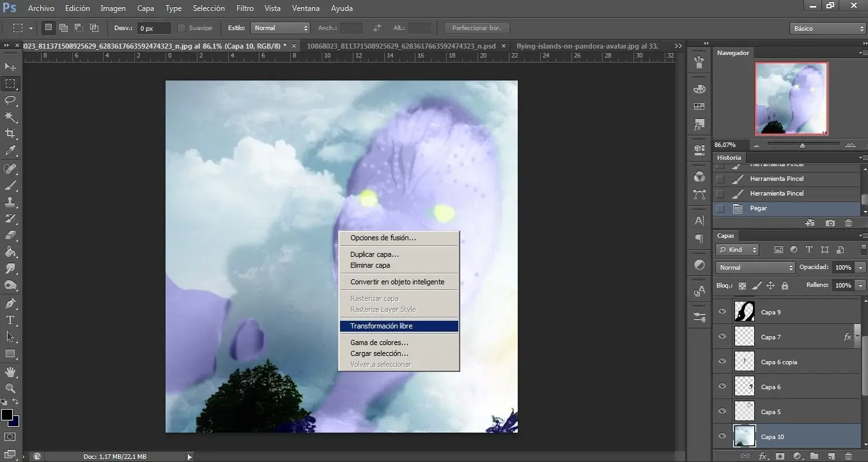Click the foreground color swatch
This screenshot has height=462, width=868.
tap(6, 415)
